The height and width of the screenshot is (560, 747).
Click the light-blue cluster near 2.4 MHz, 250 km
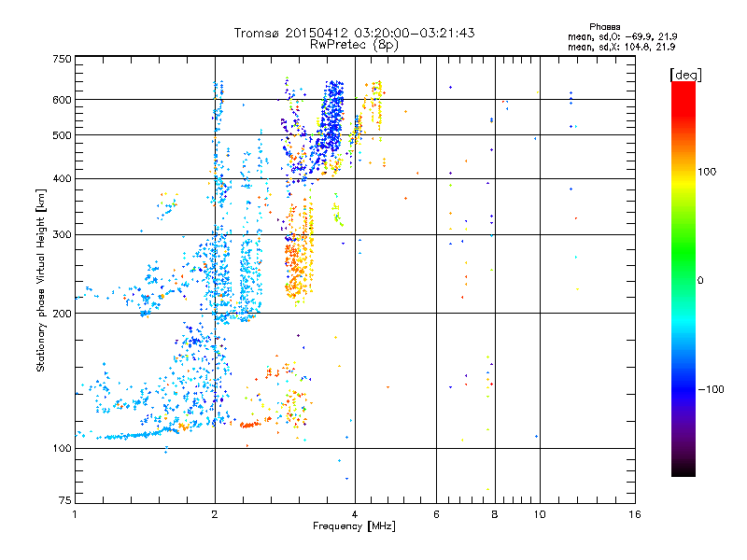pyautogui.click(x=248, y=281)
